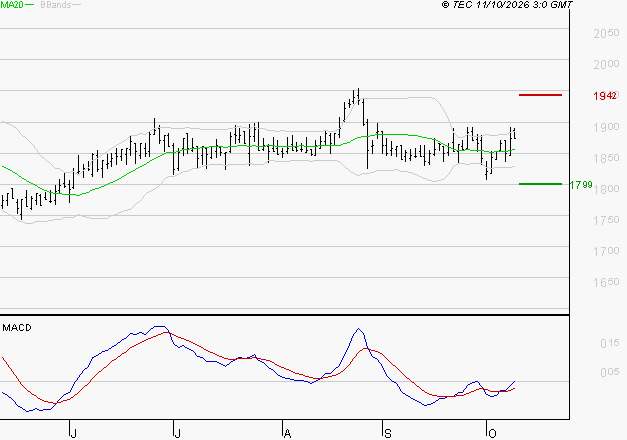The height and width of the screenshot is (440, 627).
Task: Click the 015 MACD axis label
Action: 610,343
